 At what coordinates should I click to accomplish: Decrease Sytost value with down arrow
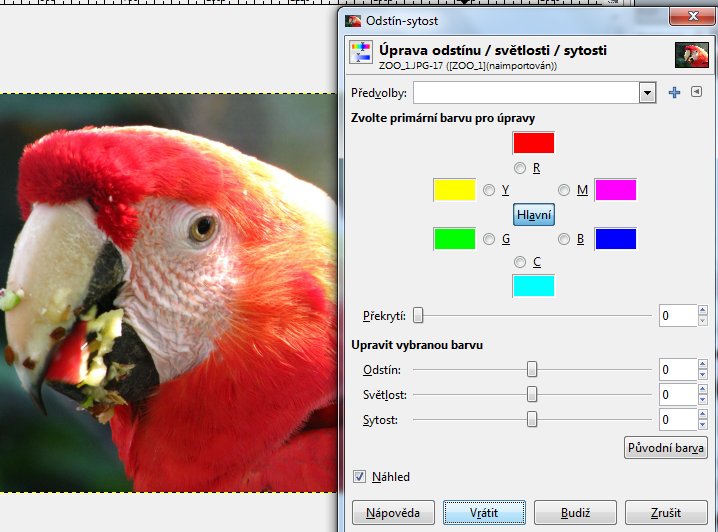[702, 425]
